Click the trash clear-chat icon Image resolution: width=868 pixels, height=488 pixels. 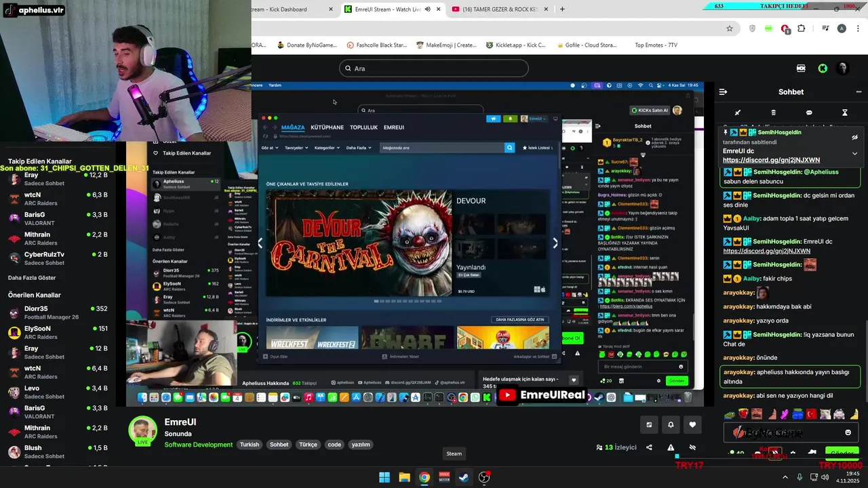774,113
